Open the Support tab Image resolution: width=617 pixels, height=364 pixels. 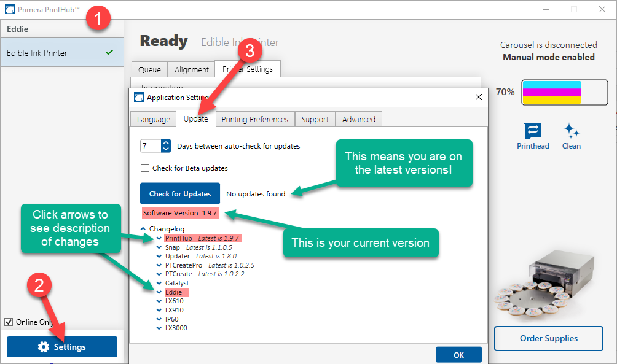(315, 119)
